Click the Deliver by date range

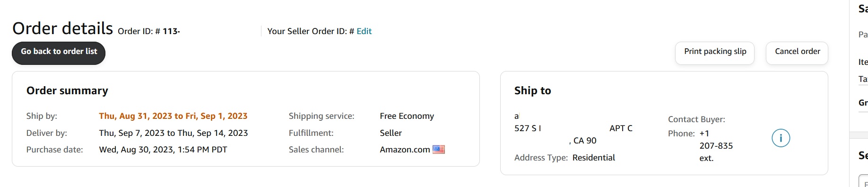pyautogui.click(x=174, y=133)
